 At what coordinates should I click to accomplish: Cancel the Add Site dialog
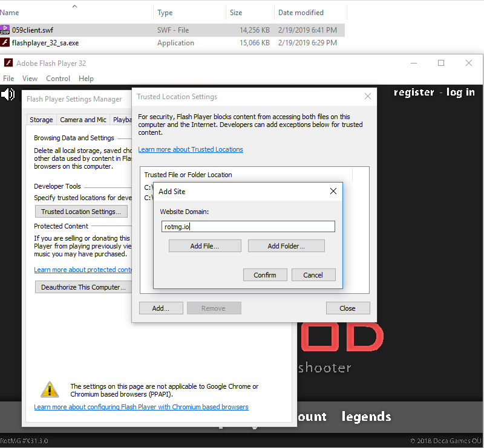[x=313, y=275]
